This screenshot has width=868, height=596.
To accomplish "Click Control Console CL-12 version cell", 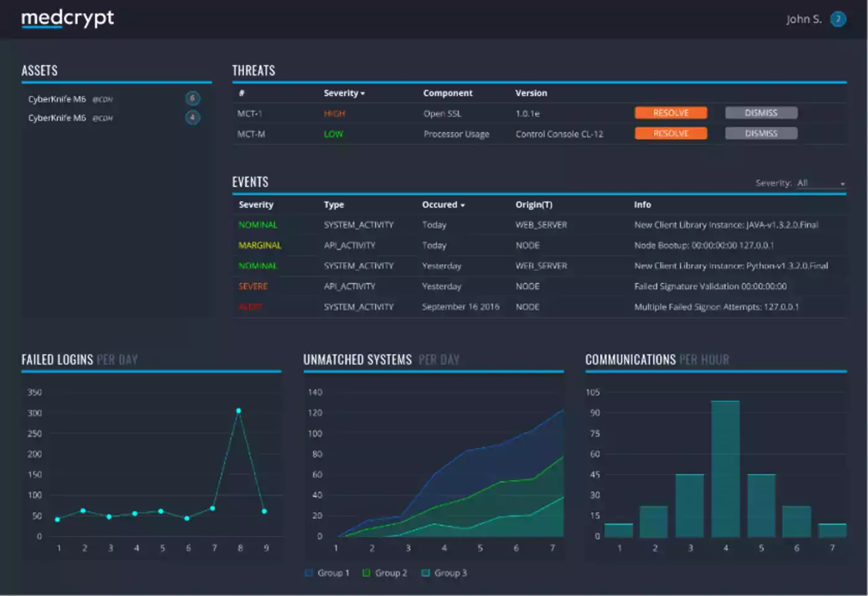I will coord(559,134).
